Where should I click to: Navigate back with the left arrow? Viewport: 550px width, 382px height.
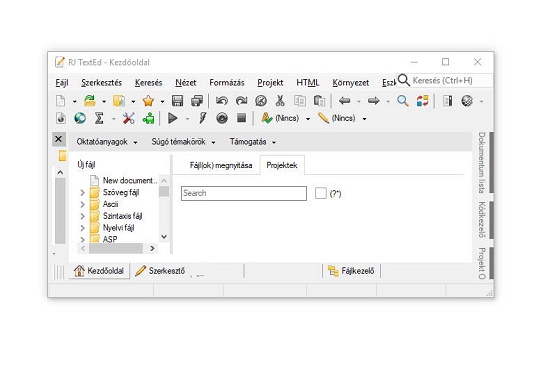click(344, 101)
